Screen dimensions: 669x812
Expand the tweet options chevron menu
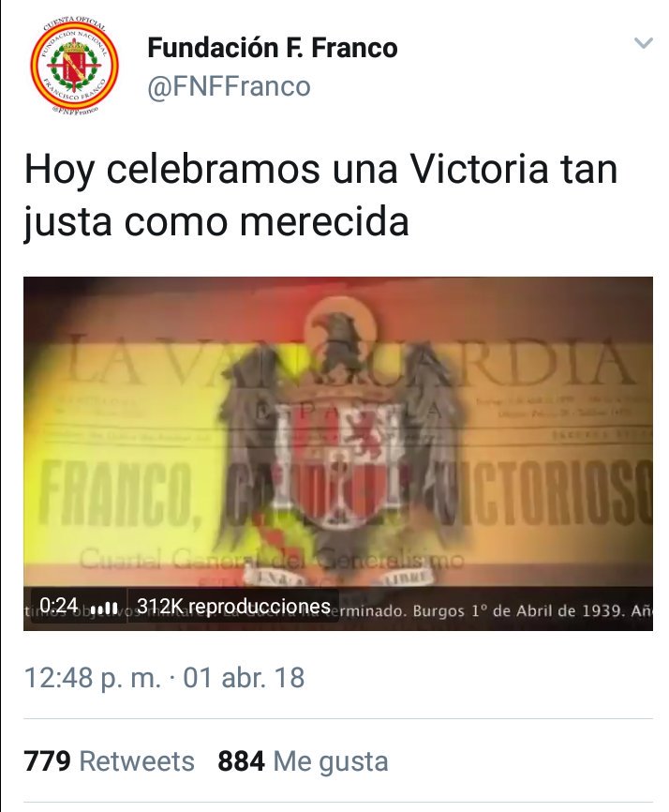coord(643,43)
